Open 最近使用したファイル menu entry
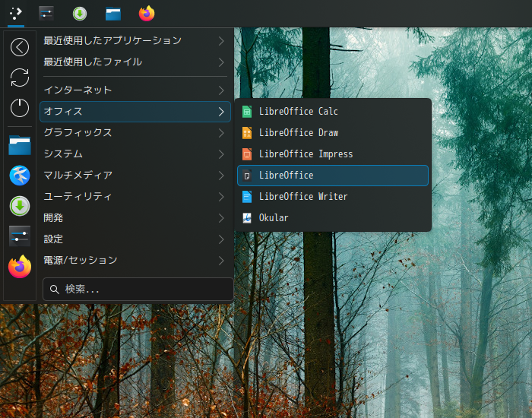The height and width of the screenshot is (418, 532). pyautogui.click(x=135, y=62)
